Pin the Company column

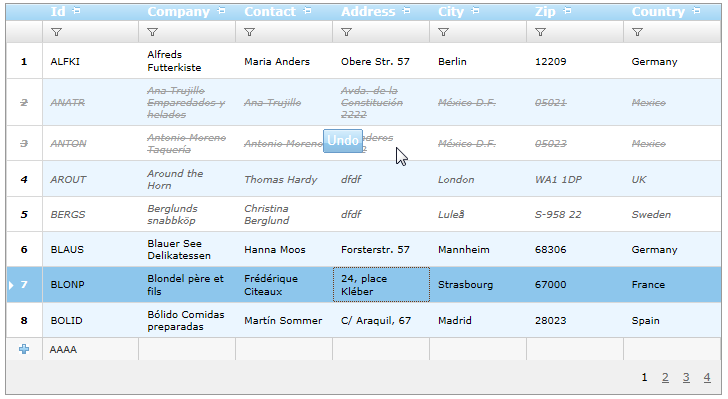221,10
